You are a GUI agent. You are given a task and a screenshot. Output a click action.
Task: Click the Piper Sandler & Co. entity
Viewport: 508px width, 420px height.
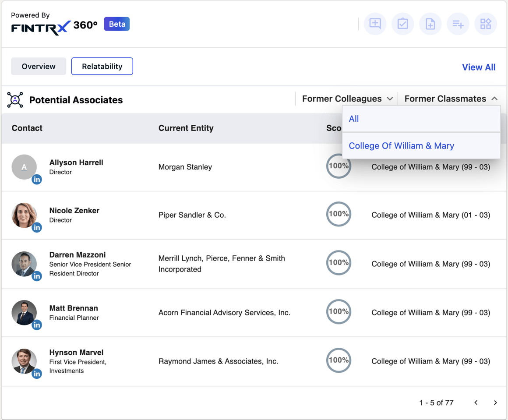(192, 215)
